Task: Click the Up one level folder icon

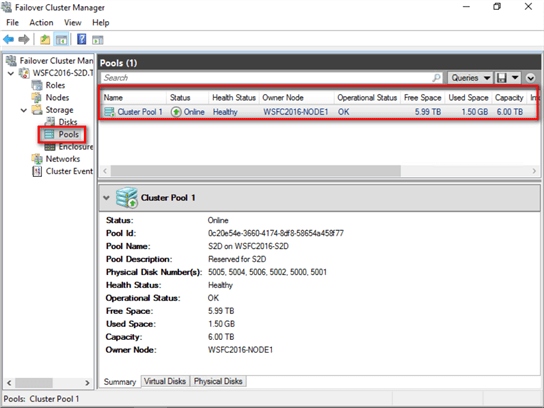Action: (45, 40)
